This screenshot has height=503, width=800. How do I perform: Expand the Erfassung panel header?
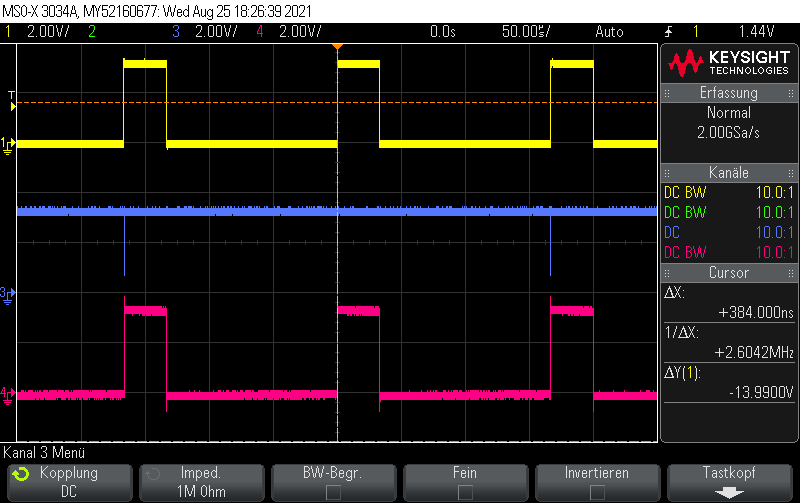click(x=729, y=93)
